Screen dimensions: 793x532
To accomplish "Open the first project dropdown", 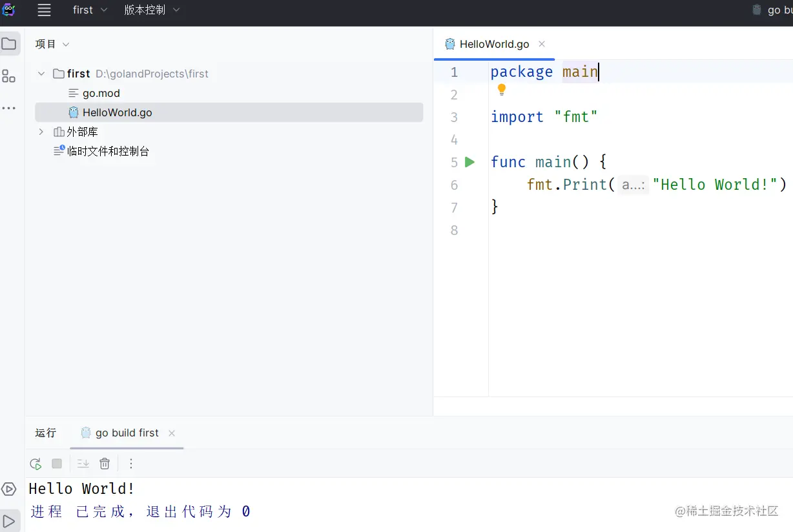I will [90, 10].
